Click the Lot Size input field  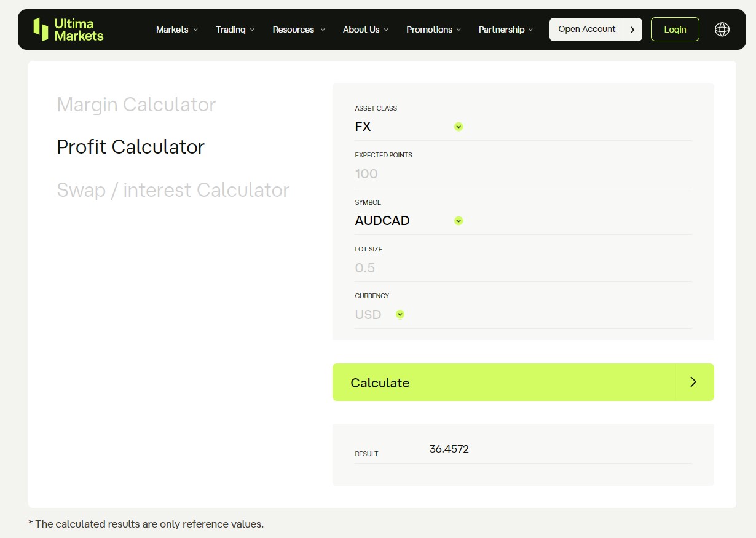pos(522,268)
